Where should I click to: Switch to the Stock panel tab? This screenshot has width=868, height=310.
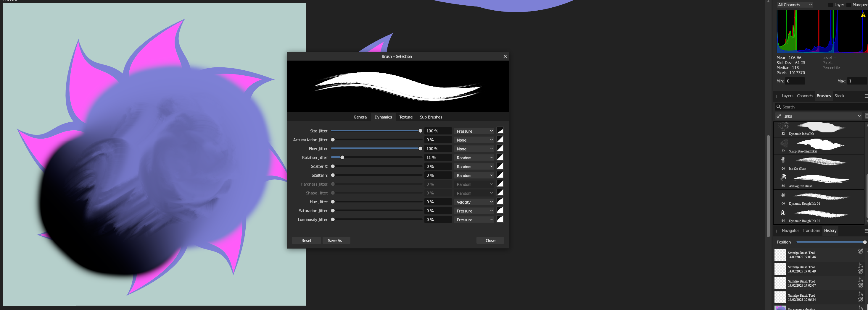pyautogui.click(x=839, y=96)
